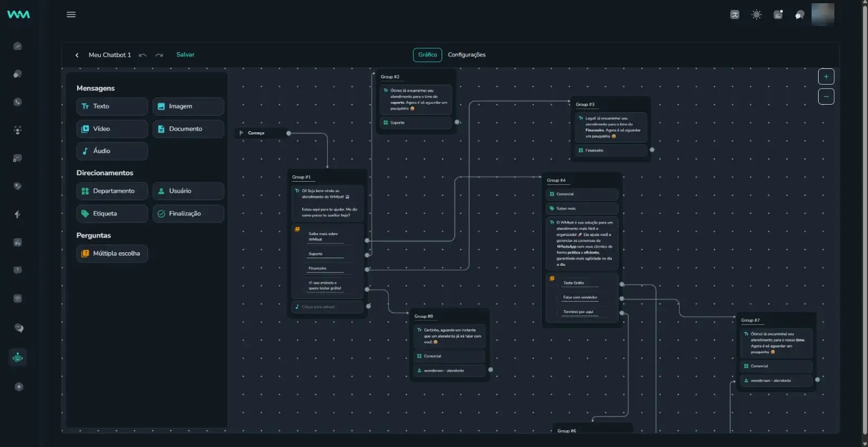
Task: Zoom out with the minus button
Action: 826,97
